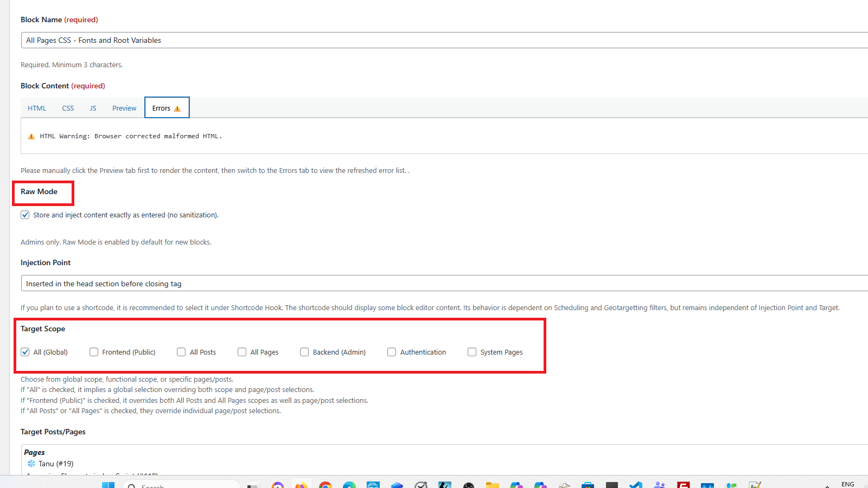This screenshot has height=488, width=868.
Task: Check the System Pages checkbox
Action: 471,352
